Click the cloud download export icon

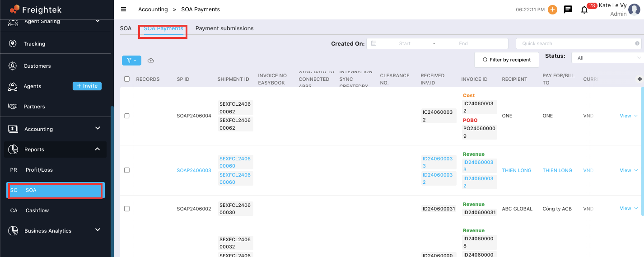(151, 61)
